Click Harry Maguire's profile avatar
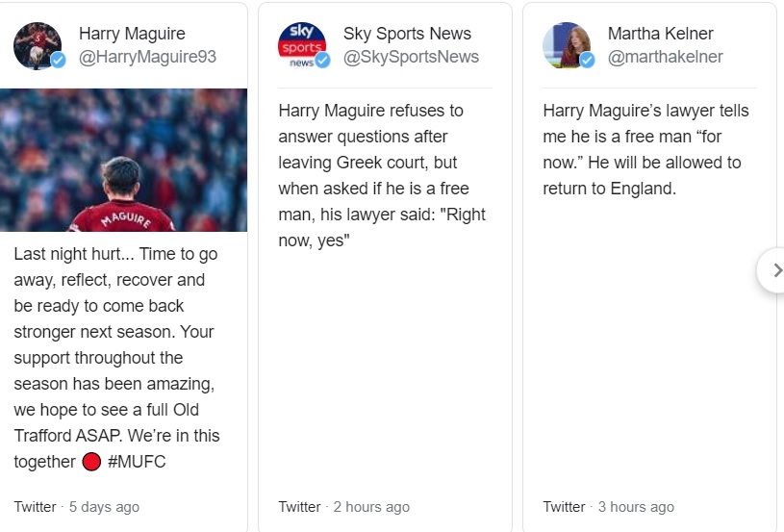Image resolution: width=784 pixels, height=532 pixels. click(36, 44)
